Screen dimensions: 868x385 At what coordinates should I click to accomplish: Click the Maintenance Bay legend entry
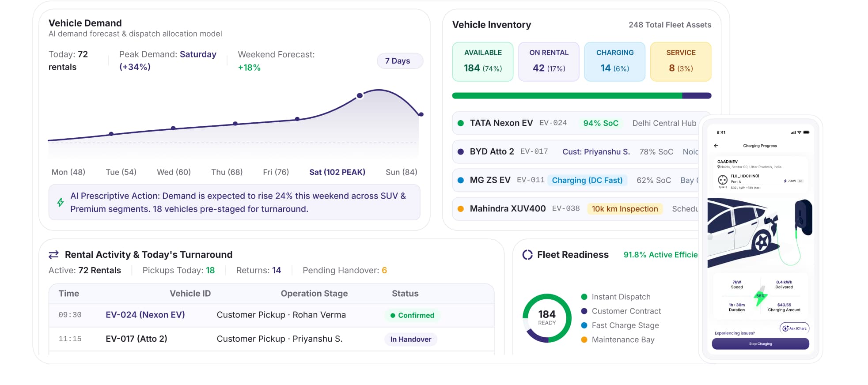pyautogui.click(x=618, y=340)
